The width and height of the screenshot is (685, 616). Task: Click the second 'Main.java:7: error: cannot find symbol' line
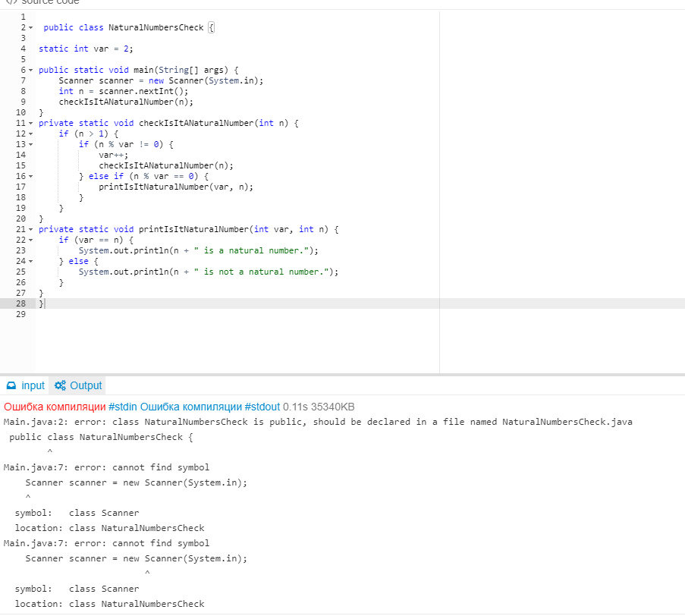point(107,543)
